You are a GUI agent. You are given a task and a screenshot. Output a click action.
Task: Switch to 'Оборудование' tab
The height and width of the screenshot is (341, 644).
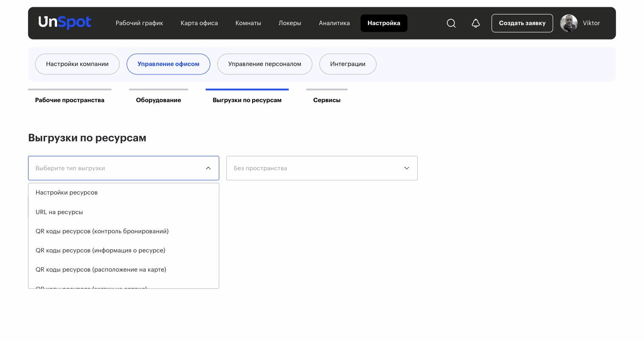click(x=158, y=100)
